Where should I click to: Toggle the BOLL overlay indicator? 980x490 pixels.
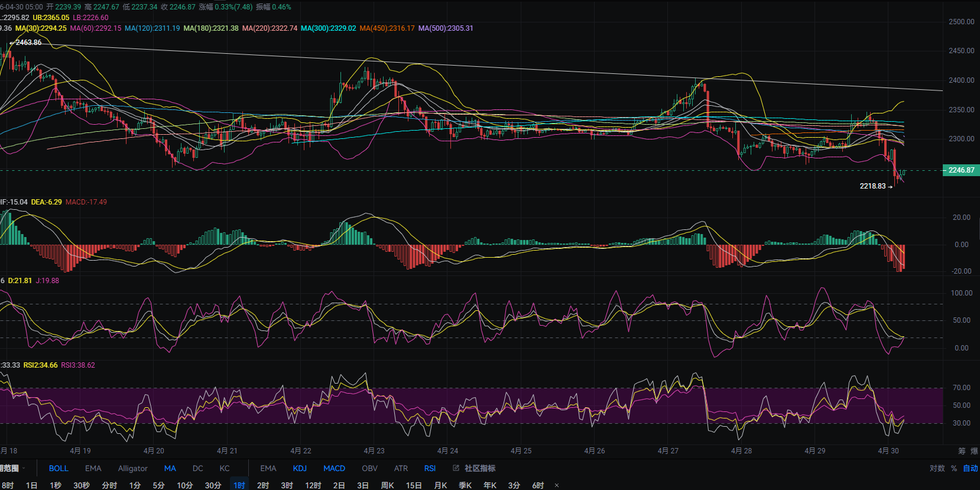[x=59, y=468]
